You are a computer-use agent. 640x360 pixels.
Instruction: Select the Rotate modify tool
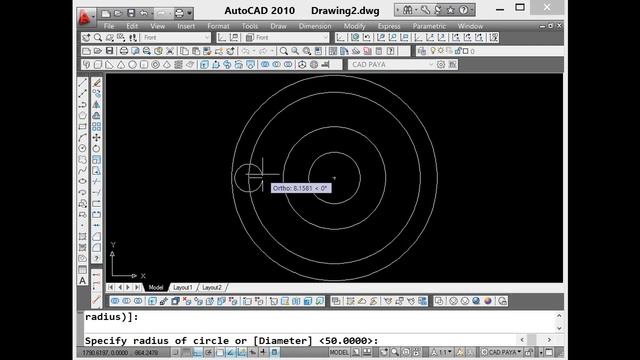(96, 148)
